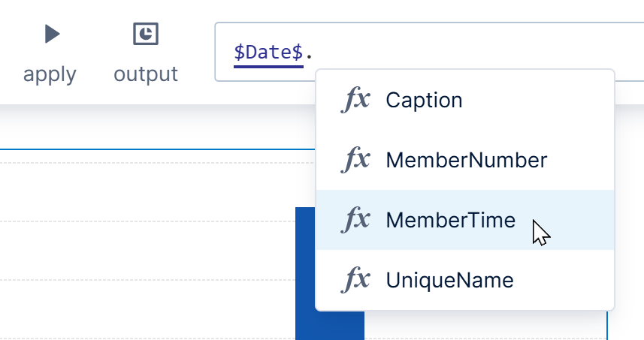
Task: Pick the highlighted MemberTime suggestion
Action: (x=450, y=220)
